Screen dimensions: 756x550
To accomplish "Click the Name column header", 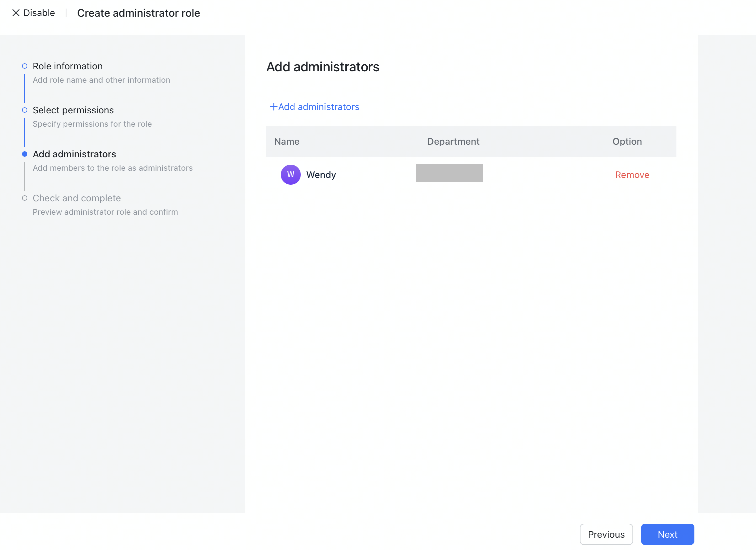I will pyautogui.click(x=286, y=141).
